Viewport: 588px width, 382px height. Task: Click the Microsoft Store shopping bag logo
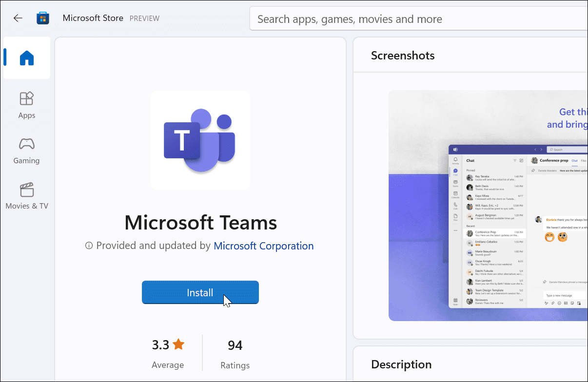pos(43,18)
